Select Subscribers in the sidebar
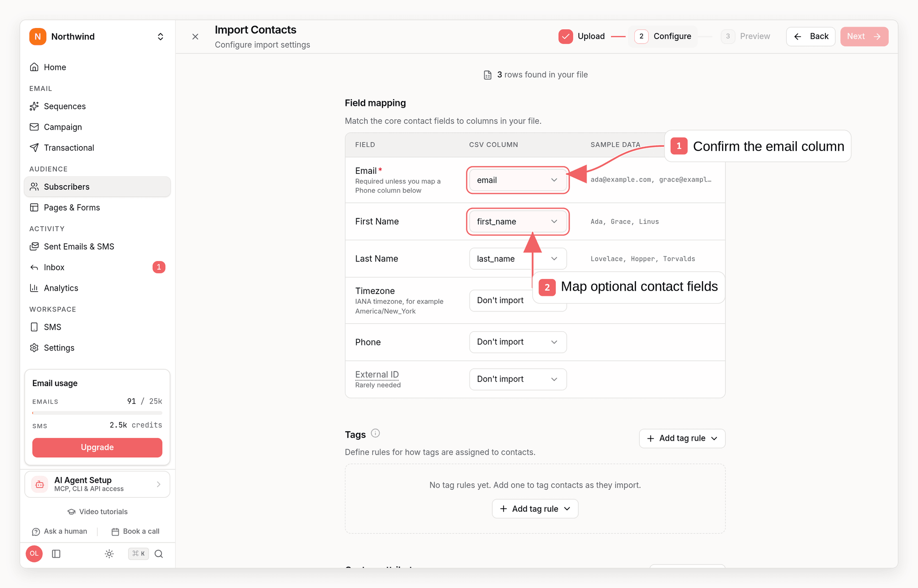This screenshot has width=918, height=588. (97, 187)
